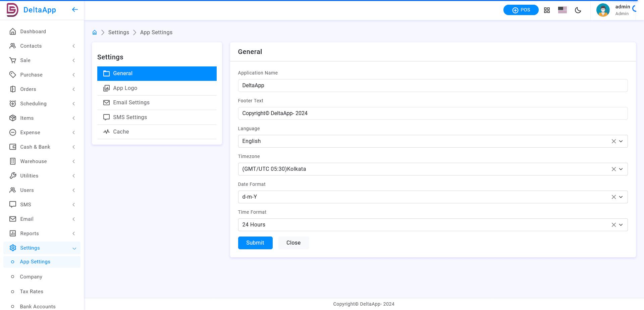Click Orders book icon
The image size is (644, 310).
pos(13,89)
